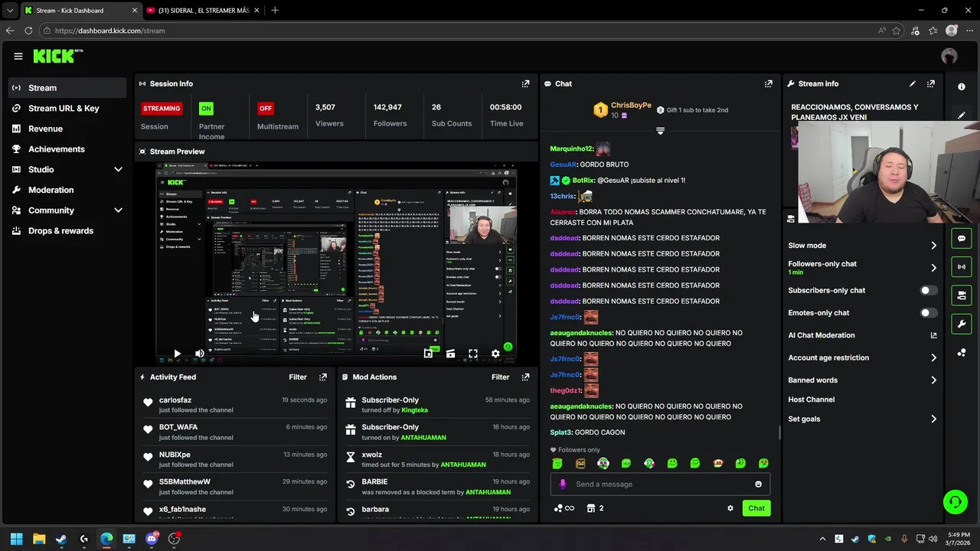980x551 pixels.
Task: Collapse the leaderboard arrow below ChrisBoyPe
Action: coord(660,131)
